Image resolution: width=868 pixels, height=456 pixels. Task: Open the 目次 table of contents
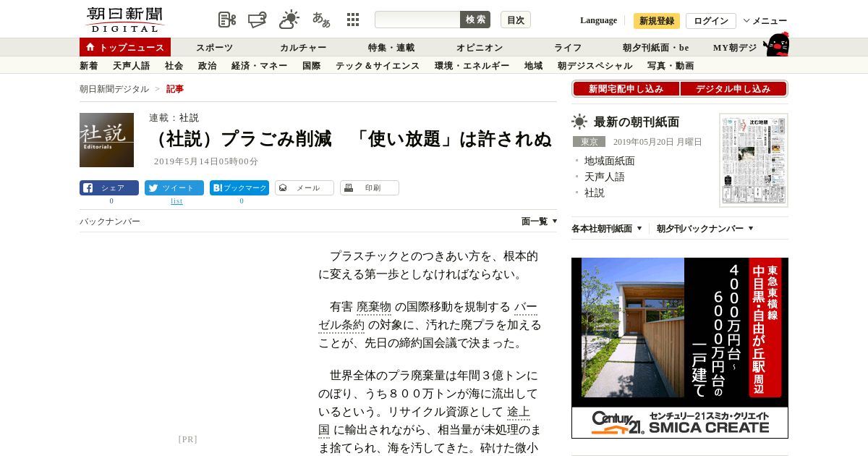pos(516,20)
